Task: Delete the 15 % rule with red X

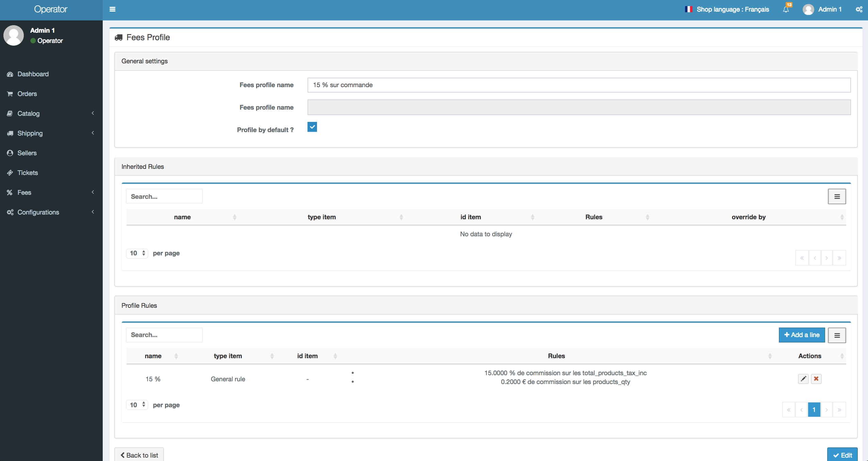Action: [x=816, y=379]
